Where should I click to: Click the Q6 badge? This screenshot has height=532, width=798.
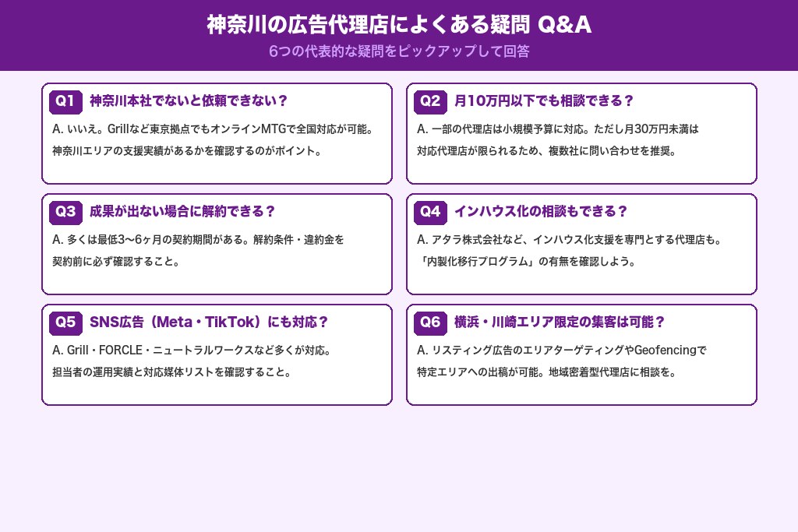430,322
